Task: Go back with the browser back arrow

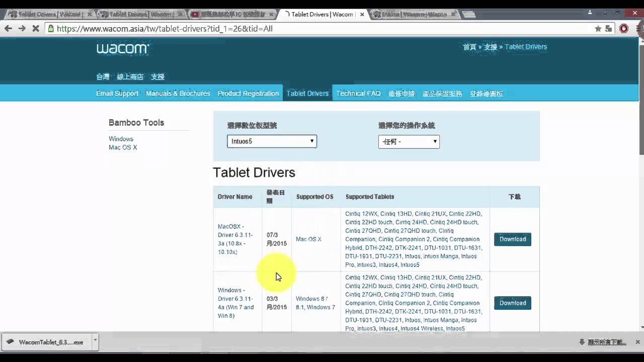Action: point(8,29)
